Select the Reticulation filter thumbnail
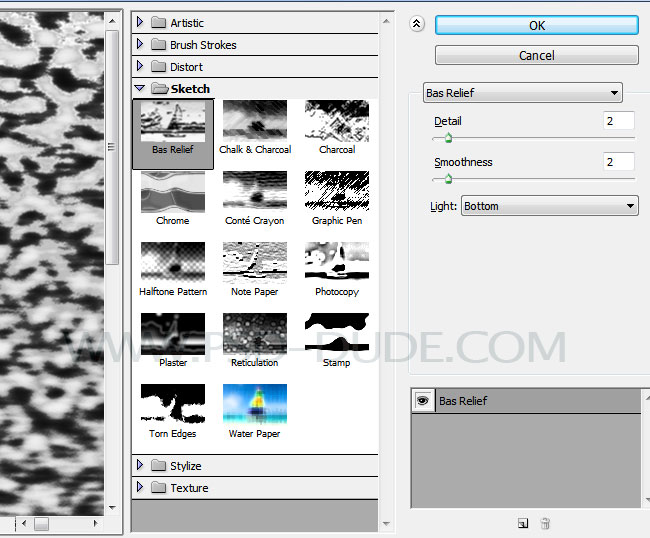Viewport: 650px width, 538px height. coord(254,333)
